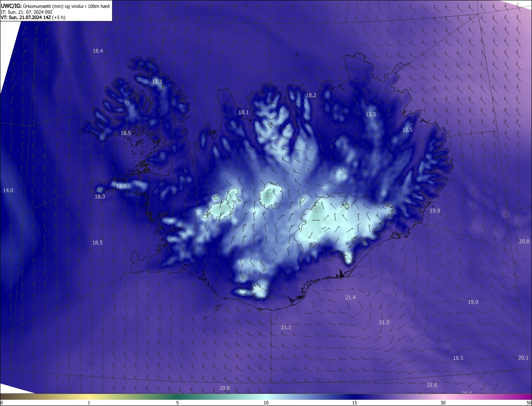This screenshot has height=406, width=532.
Task: Click the 10.6 value in north Iceland
Action: pos(281,142)
